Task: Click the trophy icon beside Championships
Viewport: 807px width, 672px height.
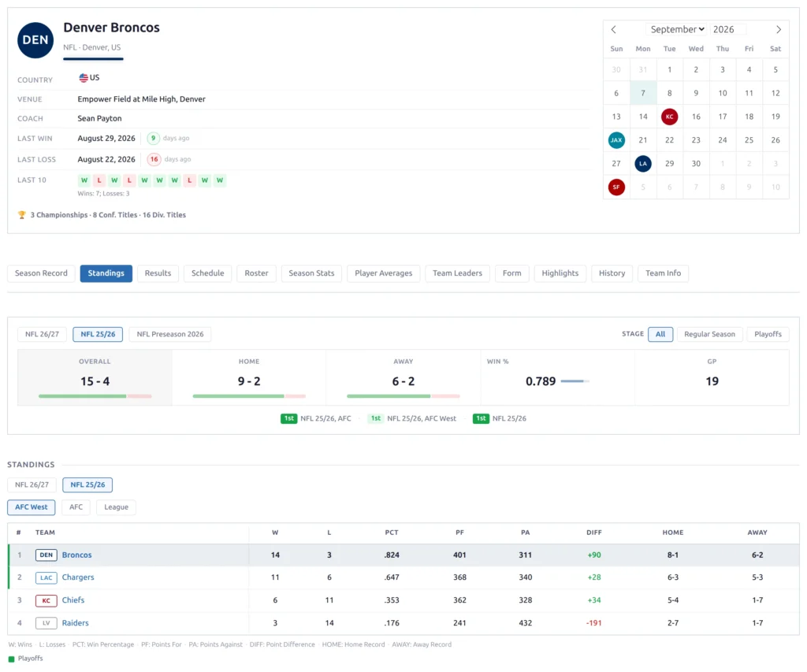Action: click(x=21, y=215)
